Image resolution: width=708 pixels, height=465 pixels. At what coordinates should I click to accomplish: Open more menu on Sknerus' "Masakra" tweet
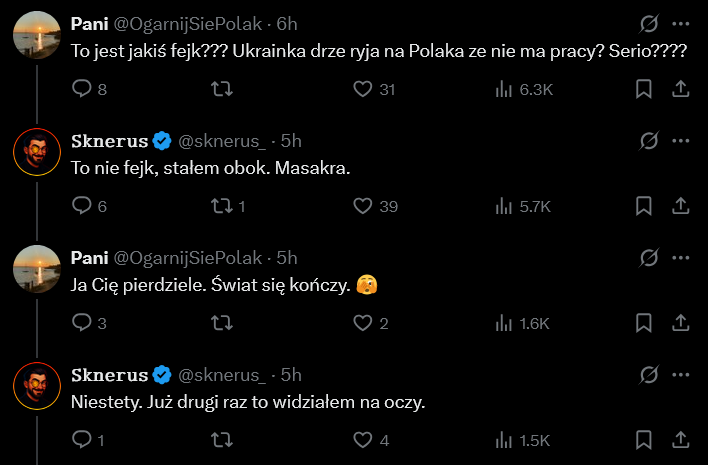680,141
